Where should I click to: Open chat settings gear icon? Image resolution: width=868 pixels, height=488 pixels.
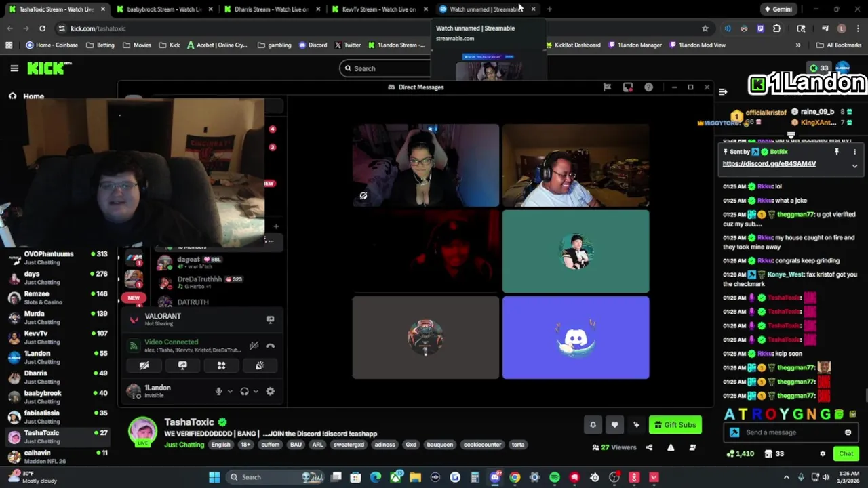pyautogui.click(x=823, y=453)
